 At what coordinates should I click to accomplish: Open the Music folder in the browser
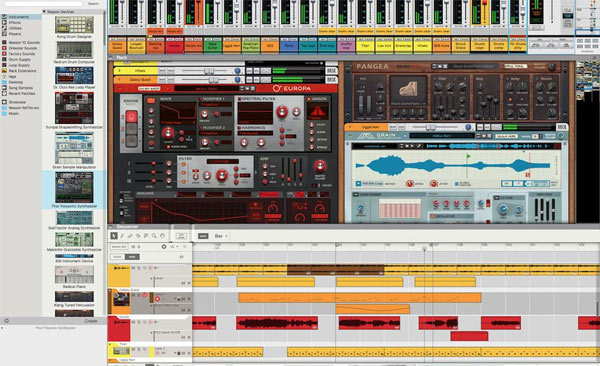click(x=13, y=113)
